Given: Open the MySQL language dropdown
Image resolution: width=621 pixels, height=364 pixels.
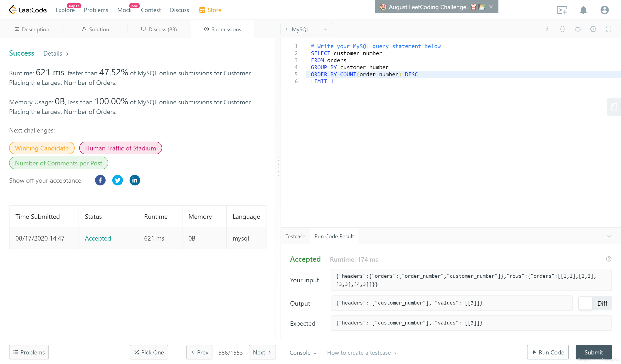Looking at the screenshot, I should click(x=307, y=29).
